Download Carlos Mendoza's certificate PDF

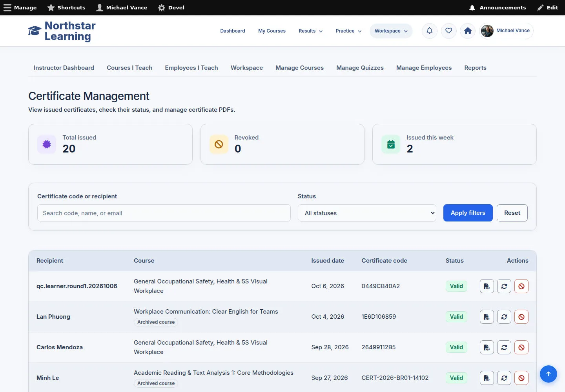[487, 347]
